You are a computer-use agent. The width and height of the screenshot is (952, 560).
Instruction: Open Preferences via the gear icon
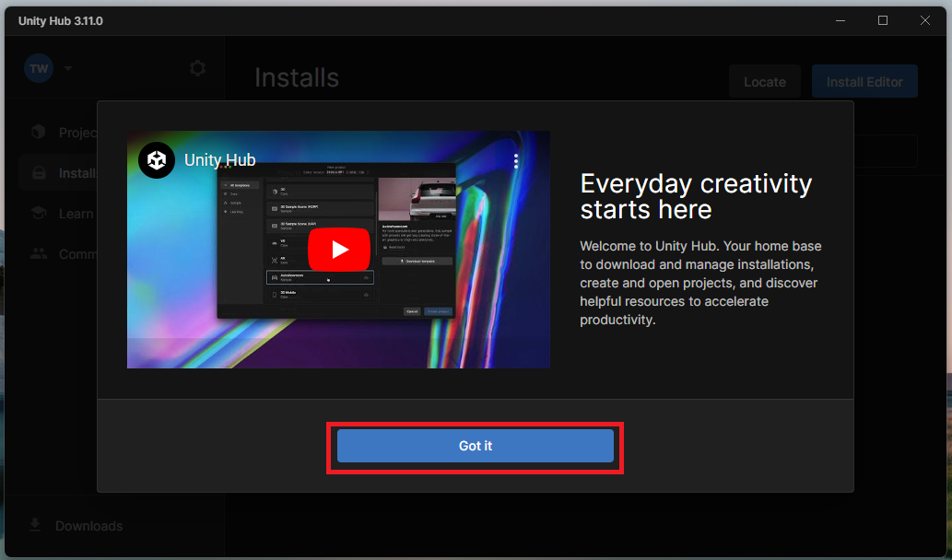tap(197, 69)
